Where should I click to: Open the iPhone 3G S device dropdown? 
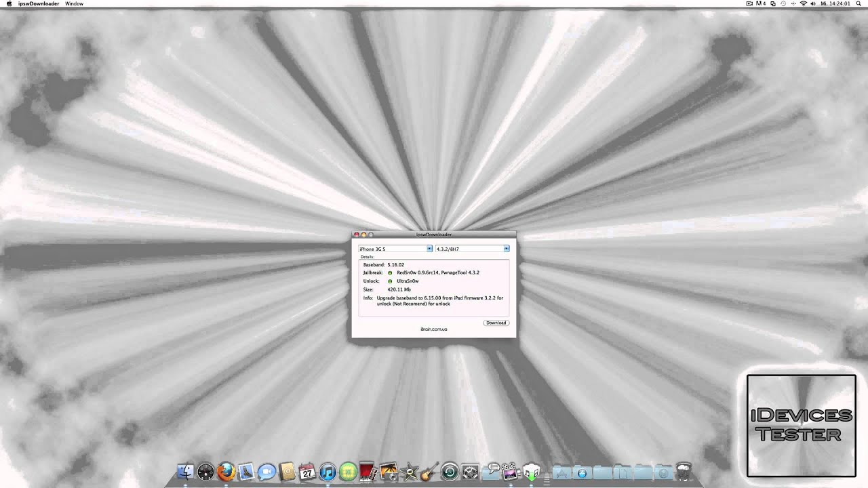coord(395,249)
